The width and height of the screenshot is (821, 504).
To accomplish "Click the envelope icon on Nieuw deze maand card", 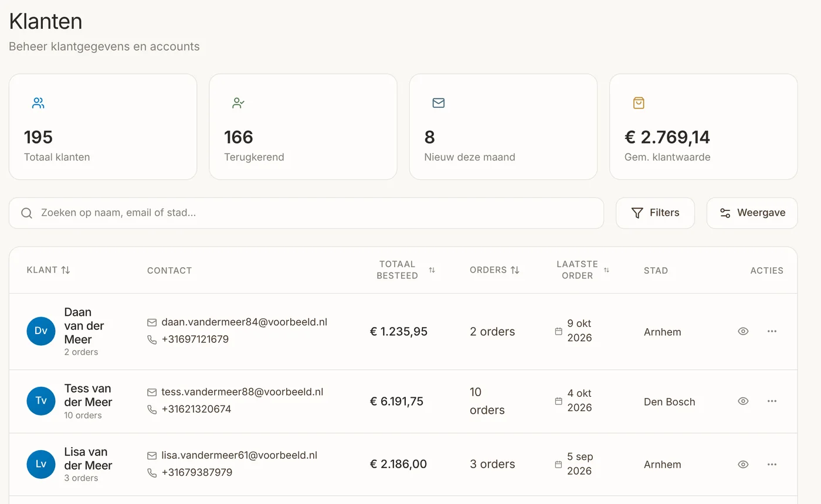I will [439, 103].
